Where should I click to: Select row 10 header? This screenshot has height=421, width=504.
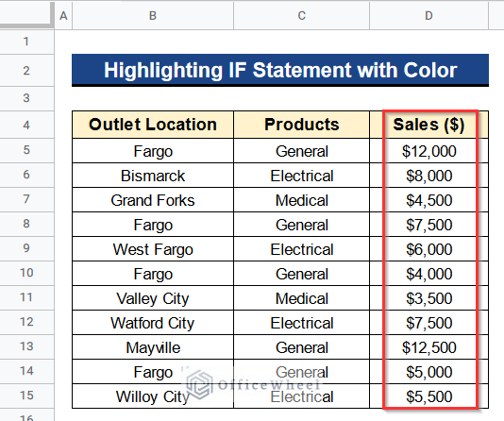(x=26, y=273)
